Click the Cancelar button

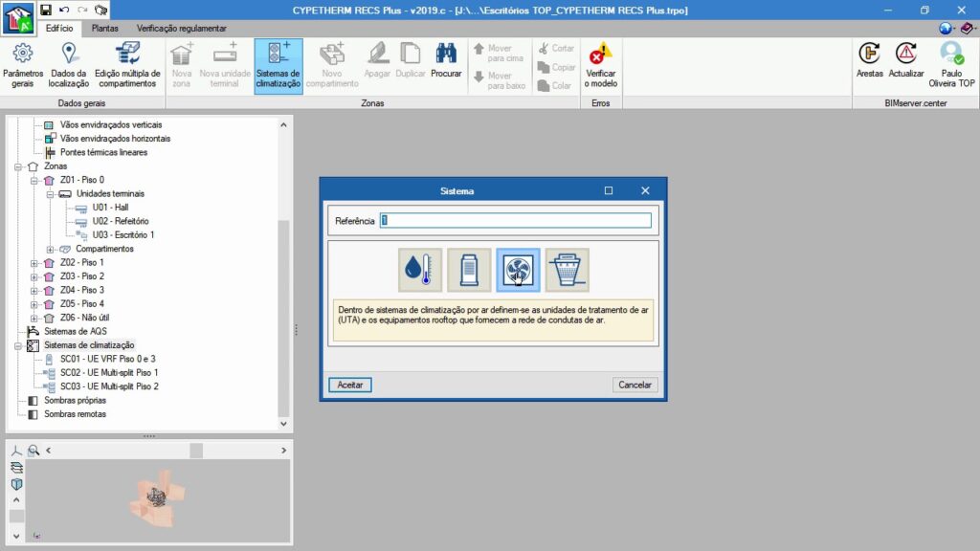pyautogui.click(x=635, y=385)
